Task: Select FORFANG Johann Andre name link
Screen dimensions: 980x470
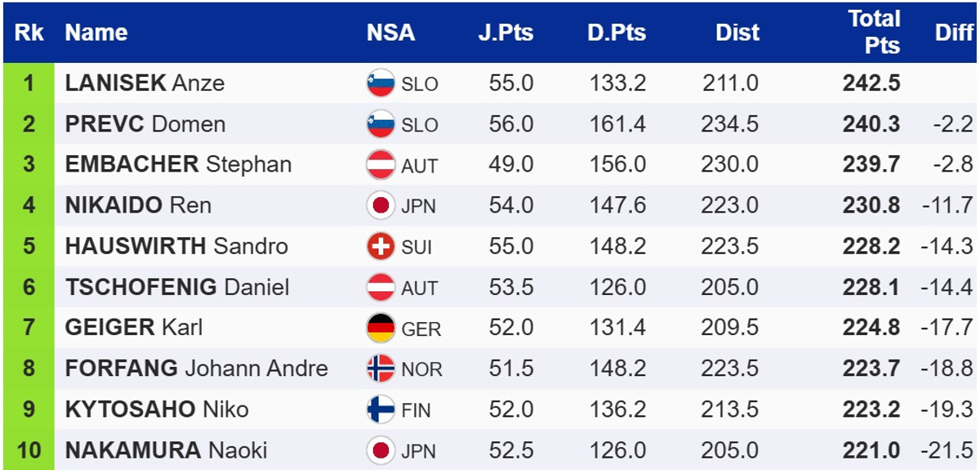Action: 196,369
